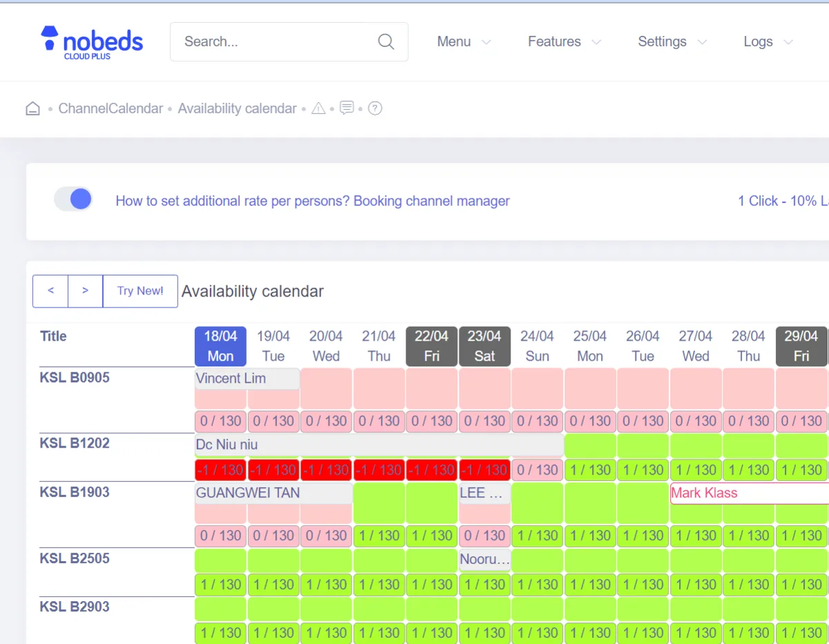Toggle the announcement banner switch
The height and width of the screenshot is (644, 829).
[73, 199]
